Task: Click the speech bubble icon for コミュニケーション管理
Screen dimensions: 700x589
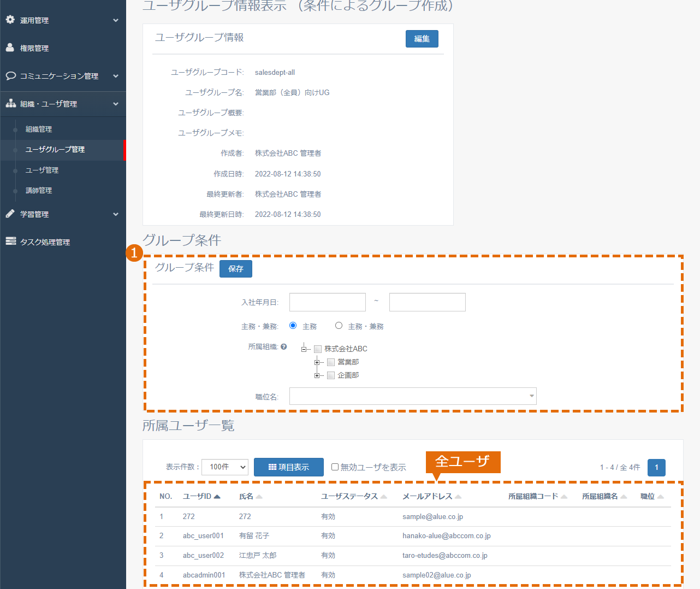Action: 10,75
